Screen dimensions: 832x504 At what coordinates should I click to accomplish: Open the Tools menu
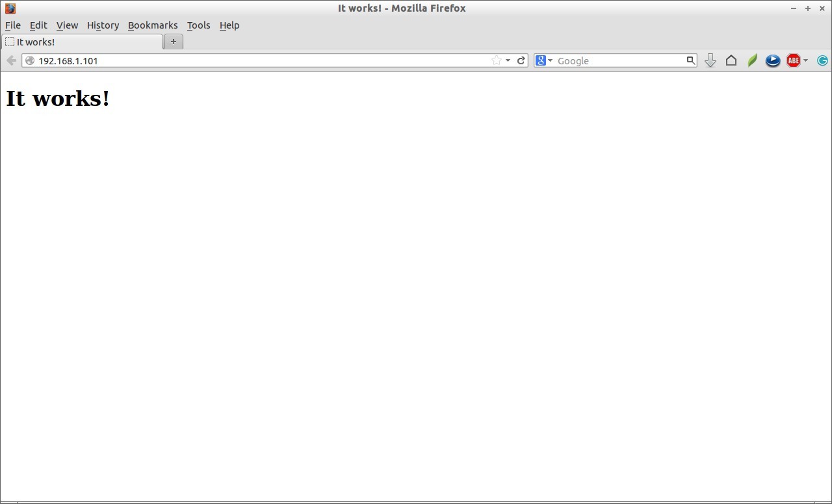pyautogui.click(x=198, y=25)
